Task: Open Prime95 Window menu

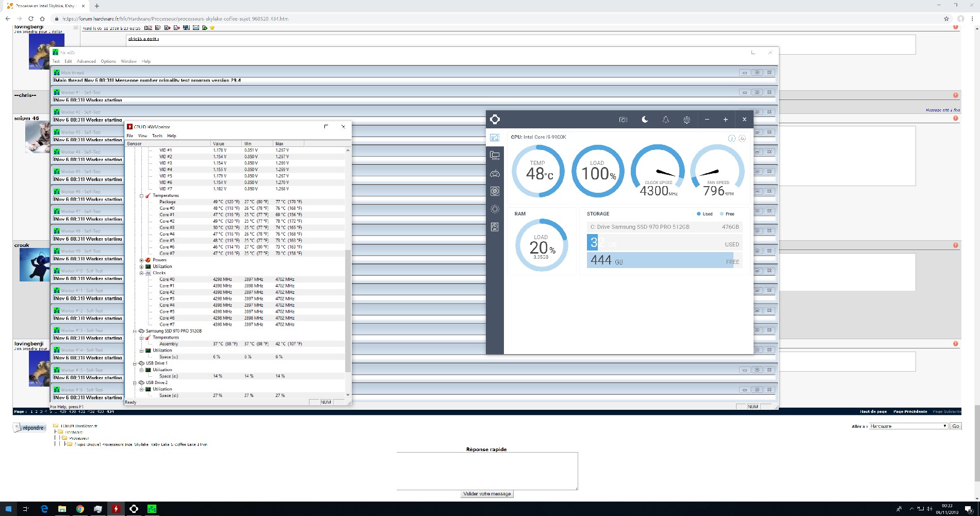Action: pyautogui.click(x=128, y=61)
